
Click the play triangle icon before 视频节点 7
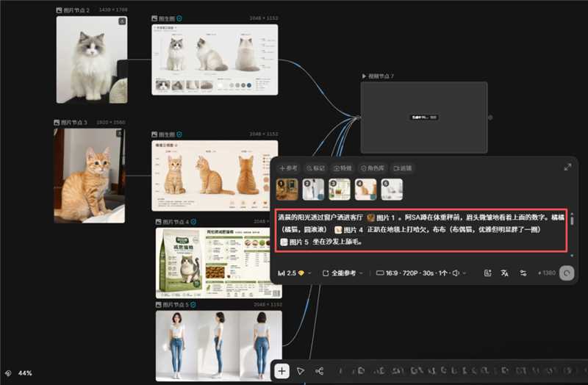coord(364,76)
